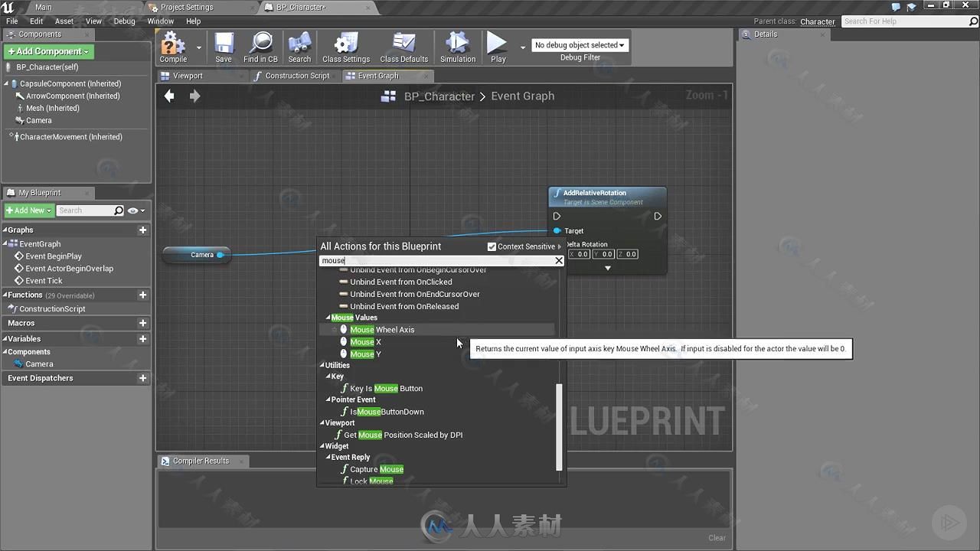Open the Character parent class link
Viewport: 980px width, 551px height.
tap(818, 21)
